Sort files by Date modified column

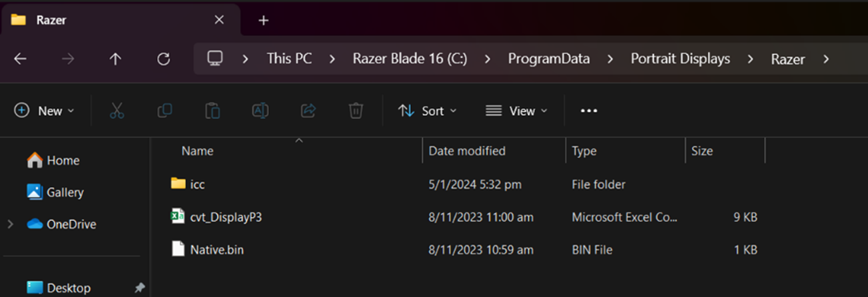[x=467, y=150]
